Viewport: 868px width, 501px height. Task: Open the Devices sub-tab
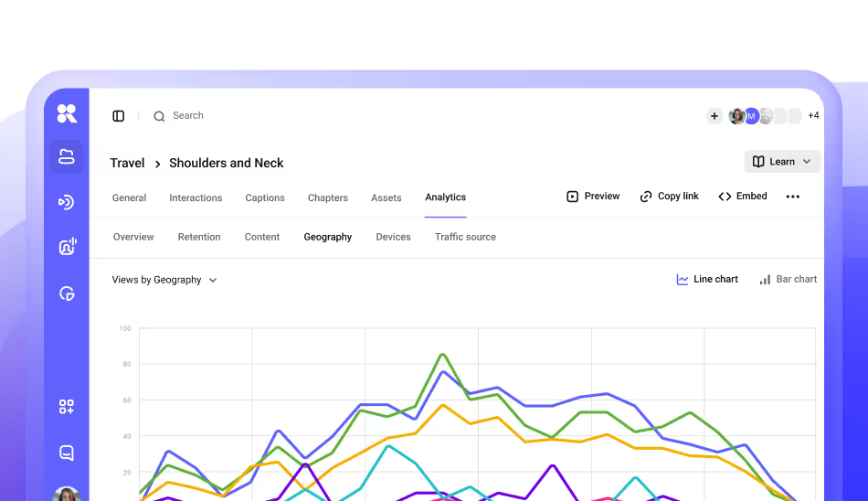coord(393,237)
